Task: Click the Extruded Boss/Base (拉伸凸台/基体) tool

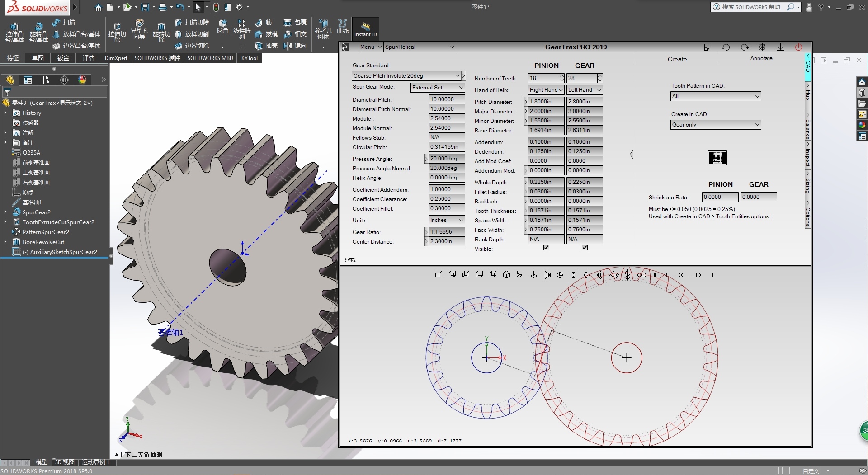Action: (14, 33)
